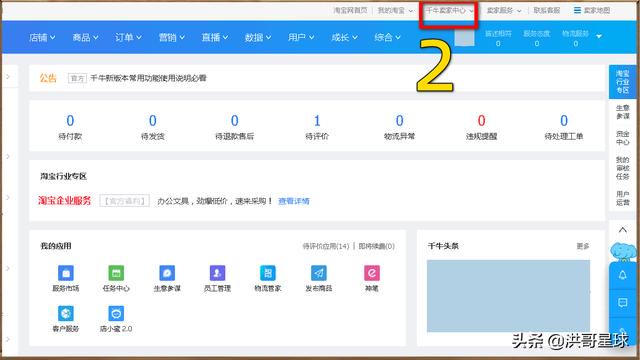Expand the 商品 menu
This screenshot has width=640, height=360.
point(85,37)
